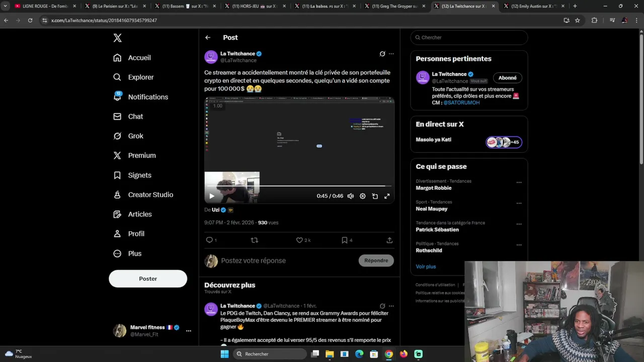Reload the page

click(30, 21)
